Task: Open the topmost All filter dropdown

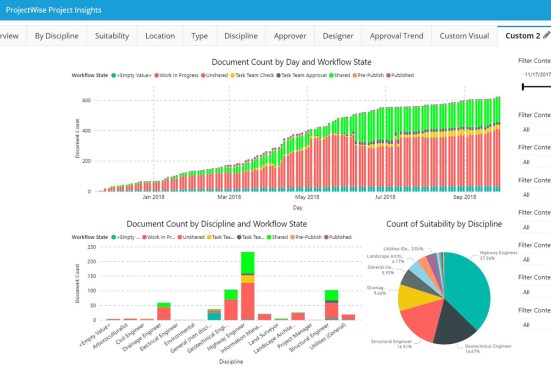Action: click(x=536, y=129)
